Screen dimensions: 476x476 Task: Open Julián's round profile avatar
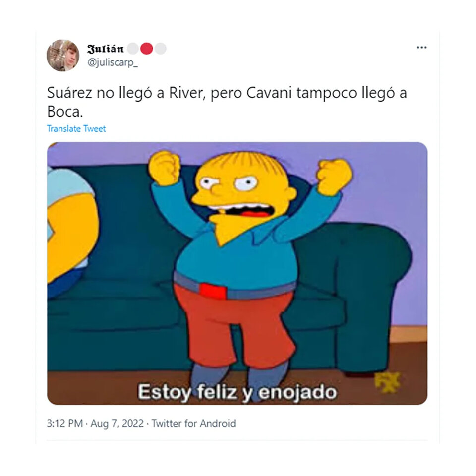pyautogui.click(x=63, y=55)
